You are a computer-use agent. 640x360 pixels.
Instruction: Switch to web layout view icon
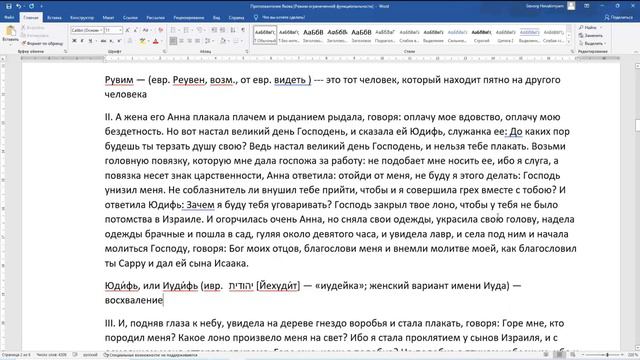click(573, 355)
